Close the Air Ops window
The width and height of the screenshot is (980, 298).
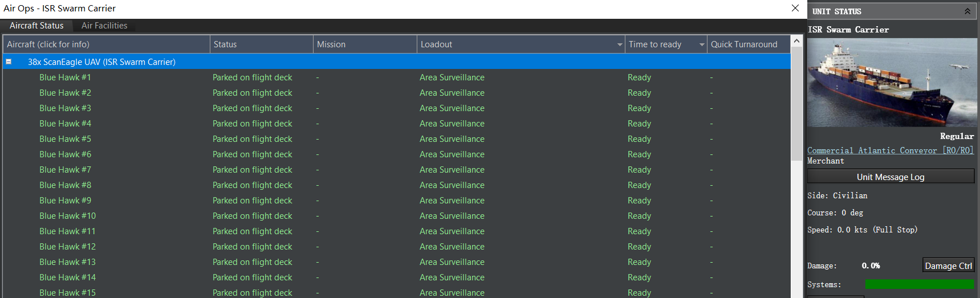click(x=795, y=8)
